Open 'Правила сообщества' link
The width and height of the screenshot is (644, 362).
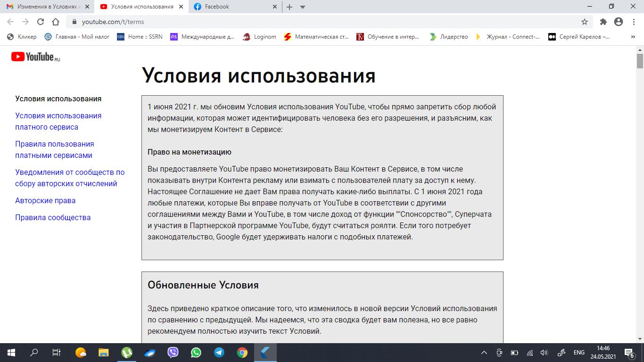pos(53,217)
